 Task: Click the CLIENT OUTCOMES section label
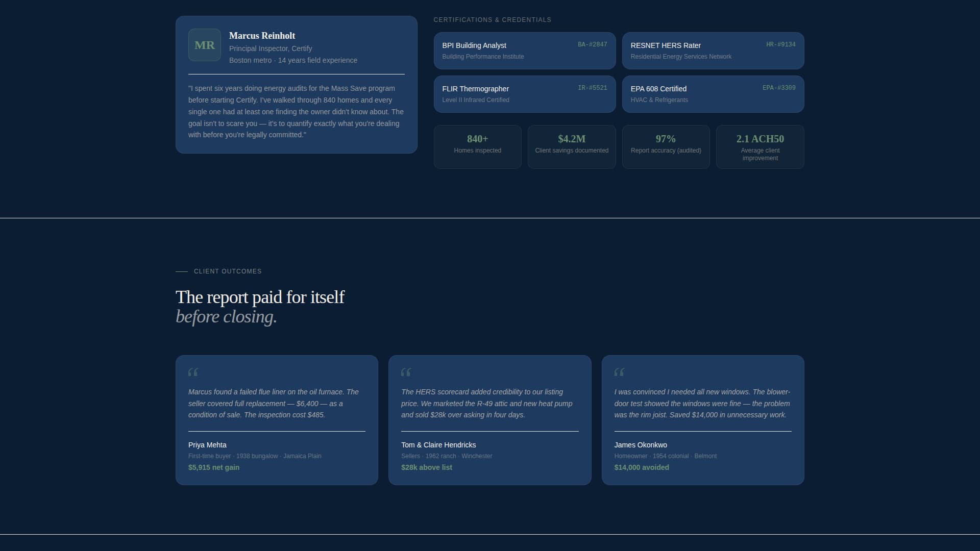(x=228, y=271)
